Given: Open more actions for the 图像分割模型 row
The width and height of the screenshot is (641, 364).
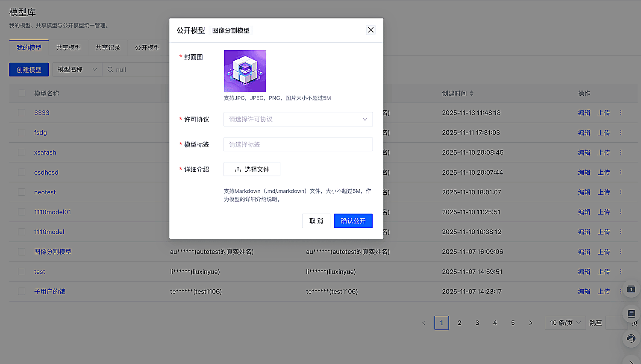Looking at the screenshot, I should [x=621, y=252].
